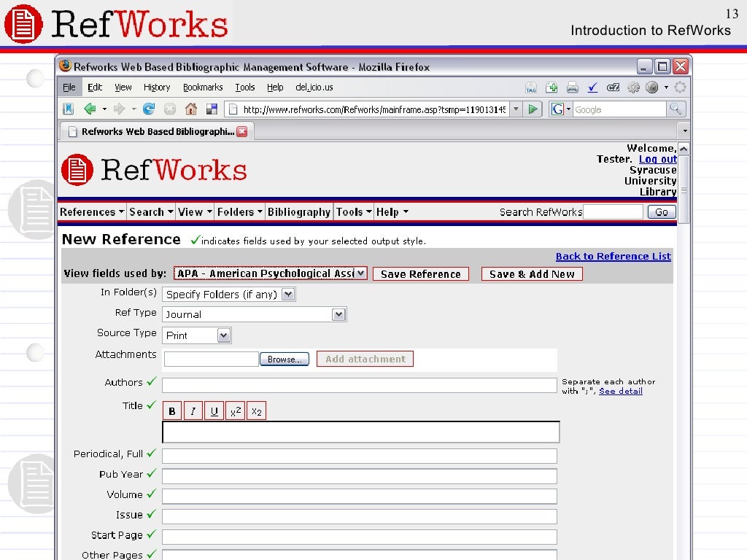Reload the page with the refresh icon

point(149,109)
